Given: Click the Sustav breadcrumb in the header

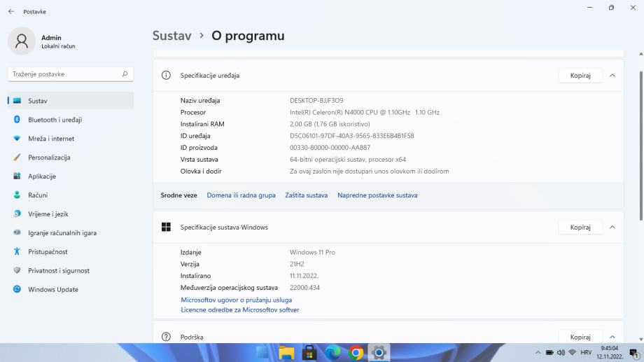Looking at the screenshot, I should tap(172, 36).
